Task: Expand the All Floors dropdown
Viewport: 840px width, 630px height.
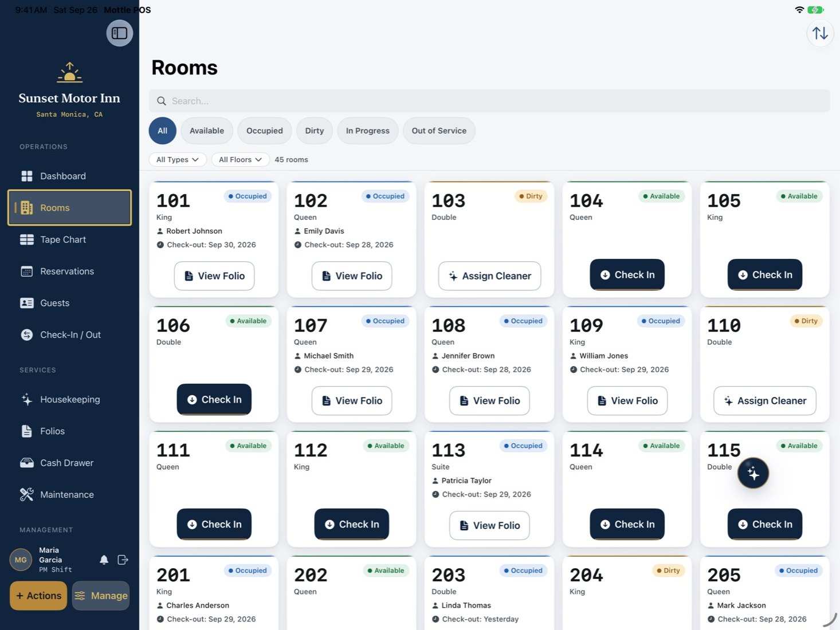Action: [241, 159]
